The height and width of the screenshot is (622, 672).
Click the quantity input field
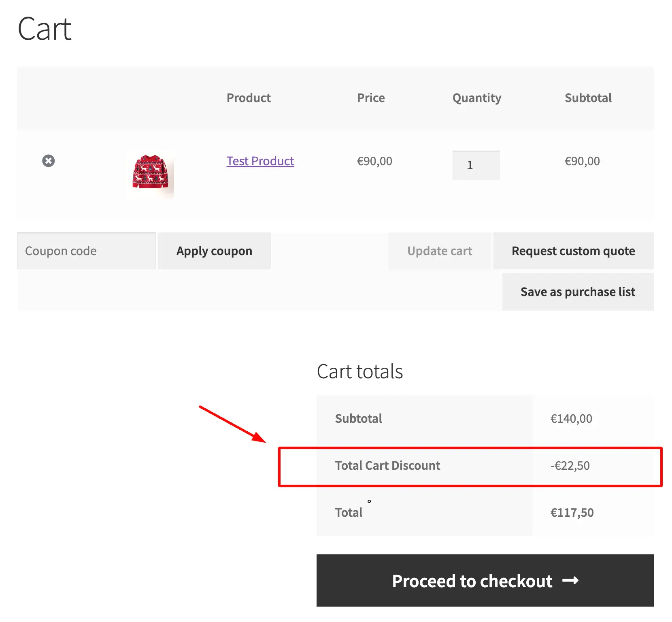point(476,165)
